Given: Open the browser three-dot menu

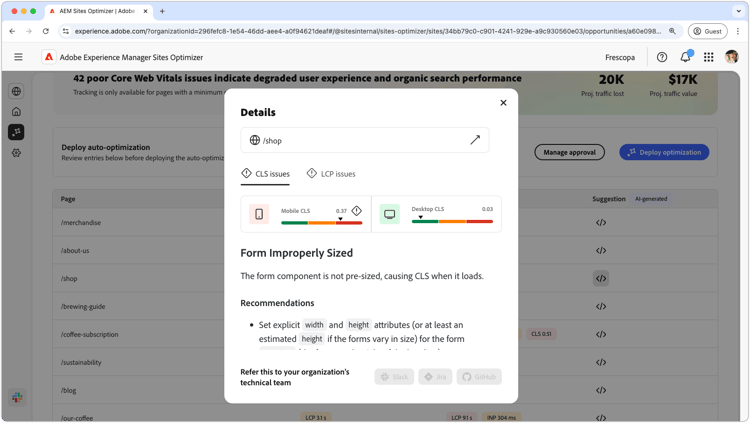Looking at the screenshot, I should click(738, 31).
